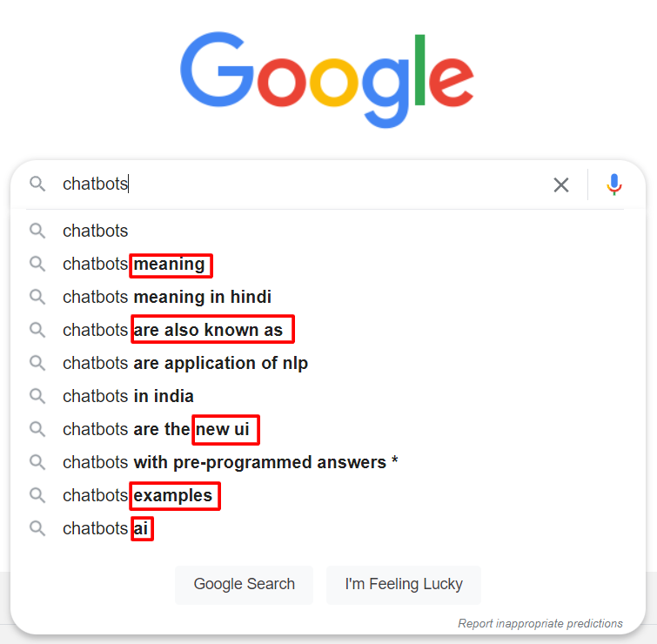
Task: Choose the 'chatbots in india' suggestion
Action: [x=128, y=396]
